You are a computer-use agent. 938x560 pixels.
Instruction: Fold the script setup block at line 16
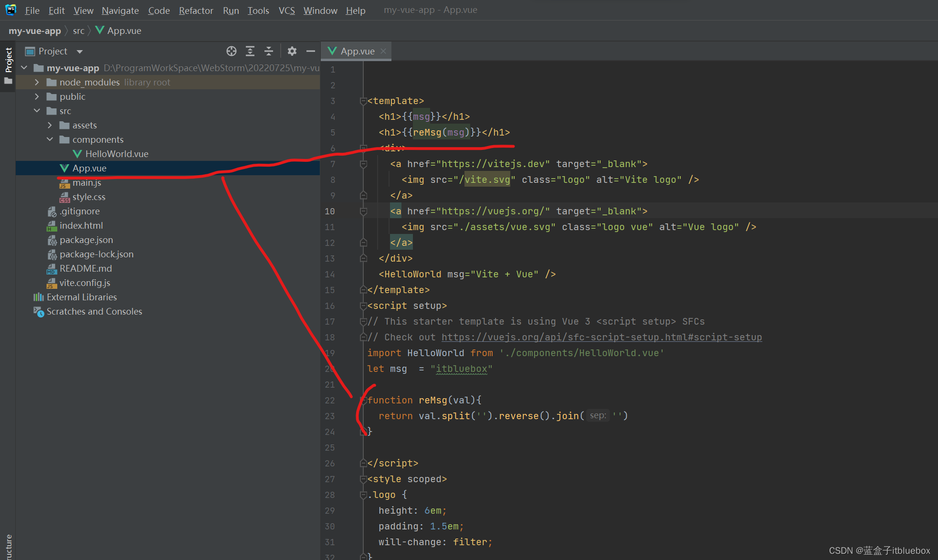pos(363,306)
